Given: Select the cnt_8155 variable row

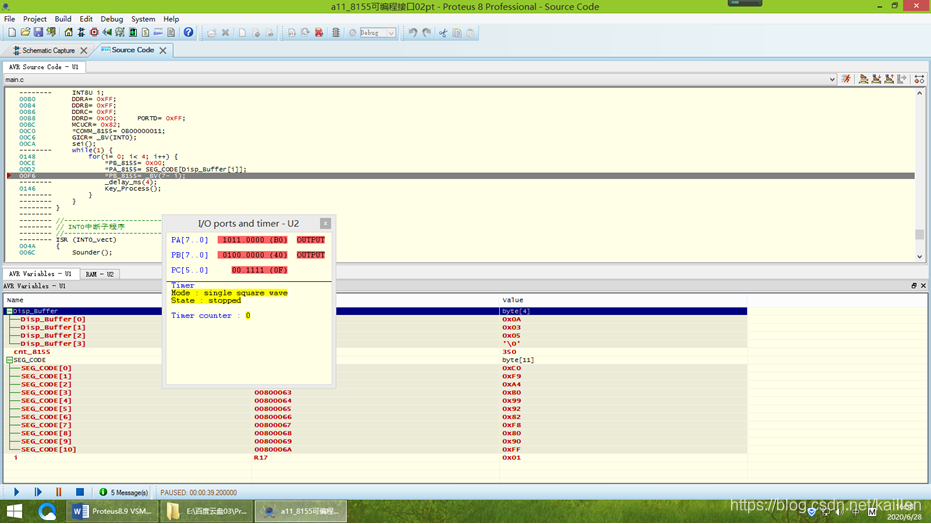Looking at the screenshot, I should (x=375, y=352).
